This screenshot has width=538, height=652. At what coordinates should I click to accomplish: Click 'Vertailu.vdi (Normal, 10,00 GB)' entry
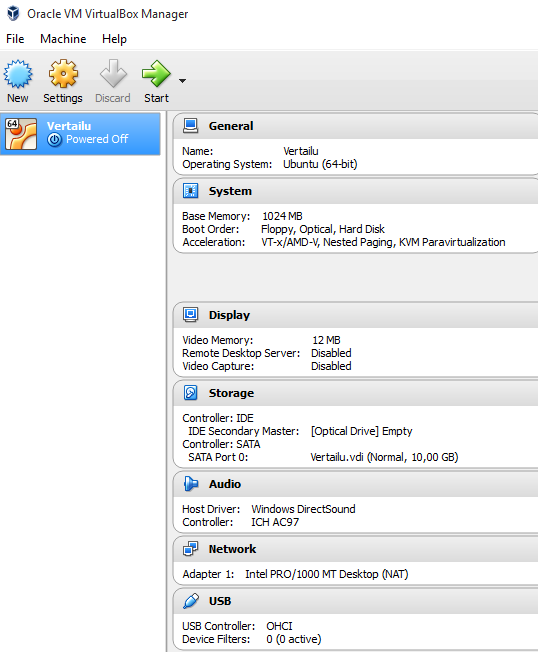coord(384,457)
